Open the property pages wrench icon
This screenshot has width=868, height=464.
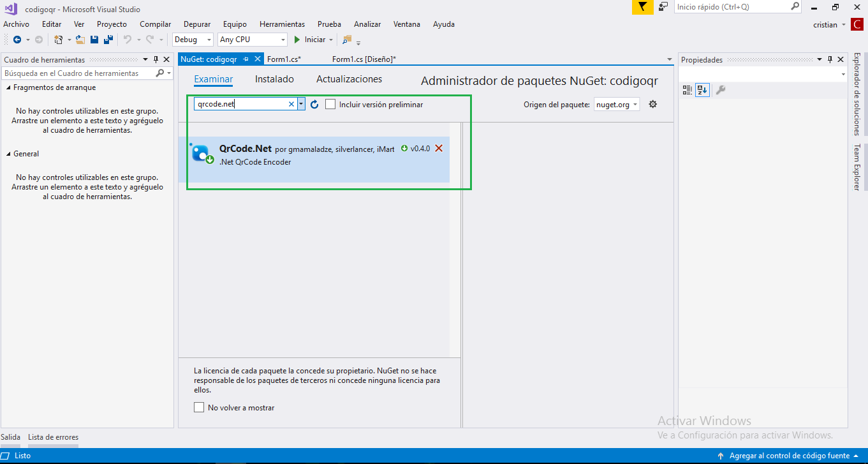(721, 90)
